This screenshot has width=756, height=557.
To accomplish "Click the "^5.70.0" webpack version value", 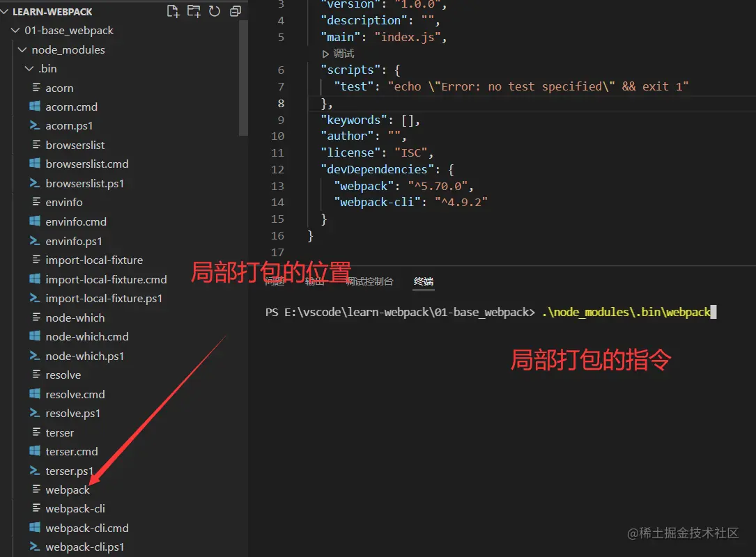I will [x=438, y=186].
